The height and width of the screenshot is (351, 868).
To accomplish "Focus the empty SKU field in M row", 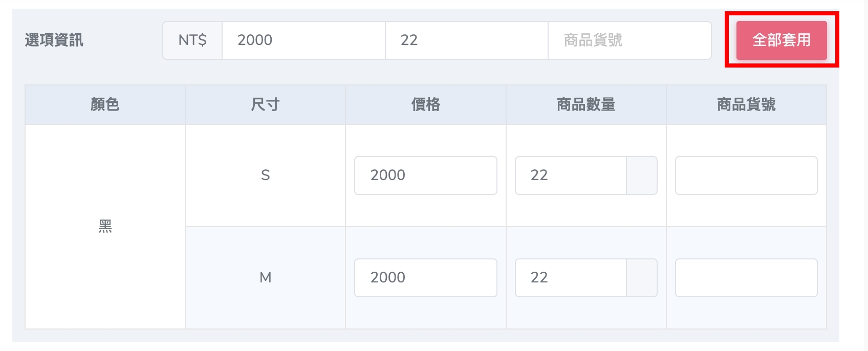I will click(x=746, y=278).
